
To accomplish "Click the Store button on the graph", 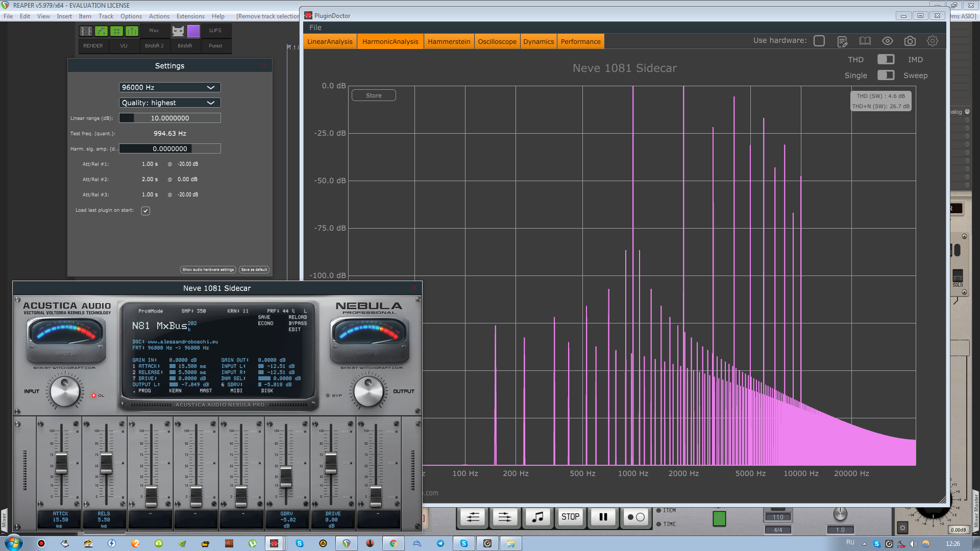I will point(374,95).
